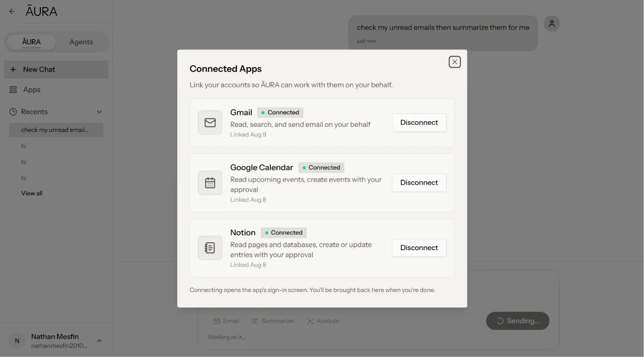Click the Gmail Connected status badge
The height and width of the screenshot is (357, 644).
280,112
